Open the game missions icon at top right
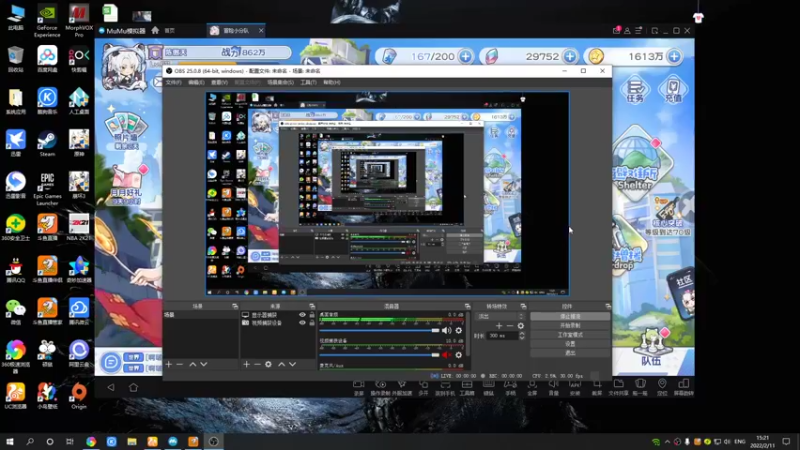Image resolution: width=800 pixels, height=450 pixels. tap(635, 91)
